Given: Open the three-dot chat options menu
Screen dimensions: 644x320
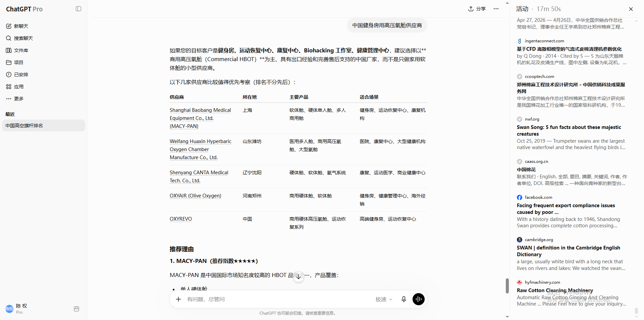Looking at the screenshot, I should point(496,9).
